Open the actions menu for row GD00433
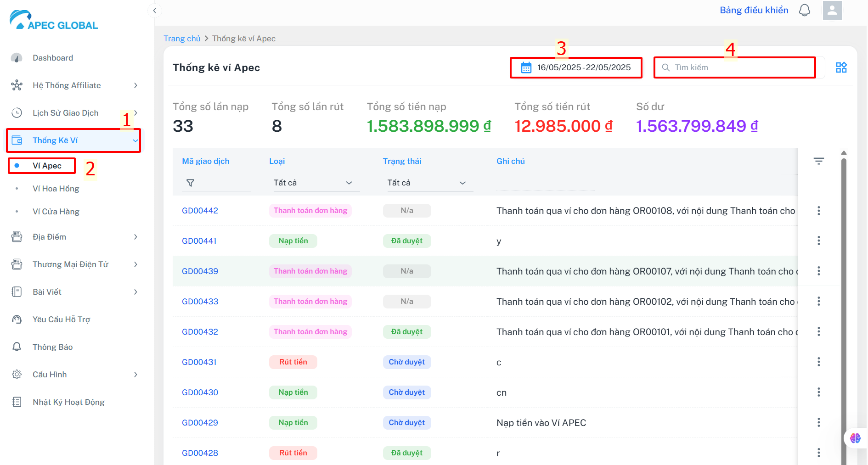 (819, 302)
